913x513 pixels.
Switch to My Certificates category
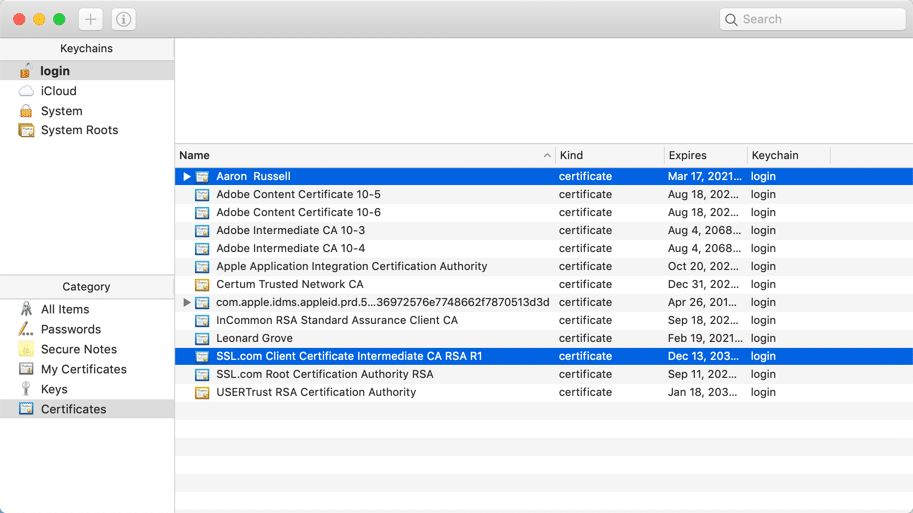tap(83, 369)
